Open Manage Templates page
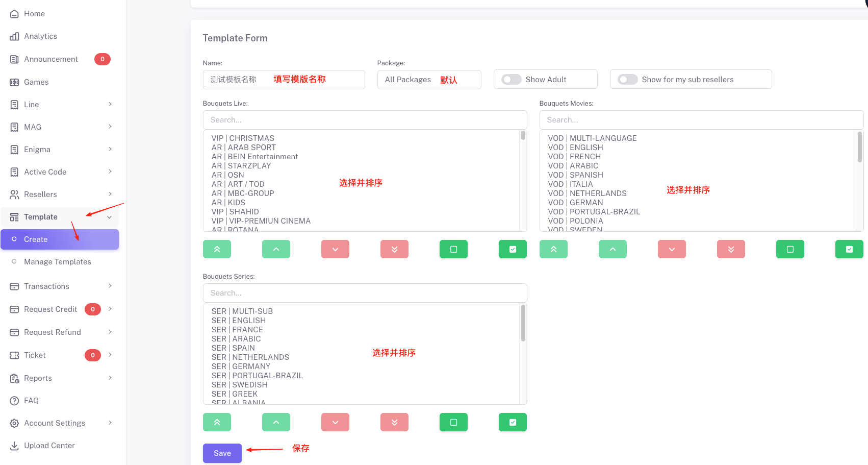Image resolution: width=868 pixels, height=465 pixels. click(x=60, y=262)
